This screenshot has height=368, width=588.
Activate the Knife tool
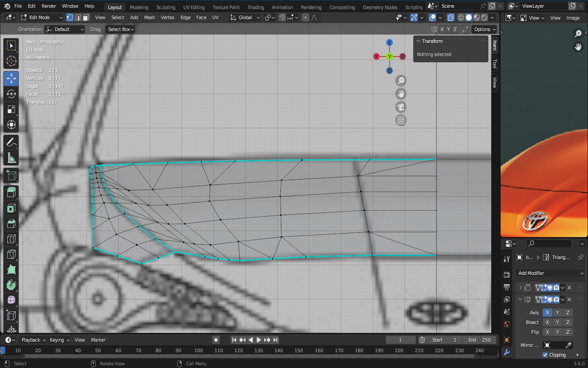coord(11,254)
